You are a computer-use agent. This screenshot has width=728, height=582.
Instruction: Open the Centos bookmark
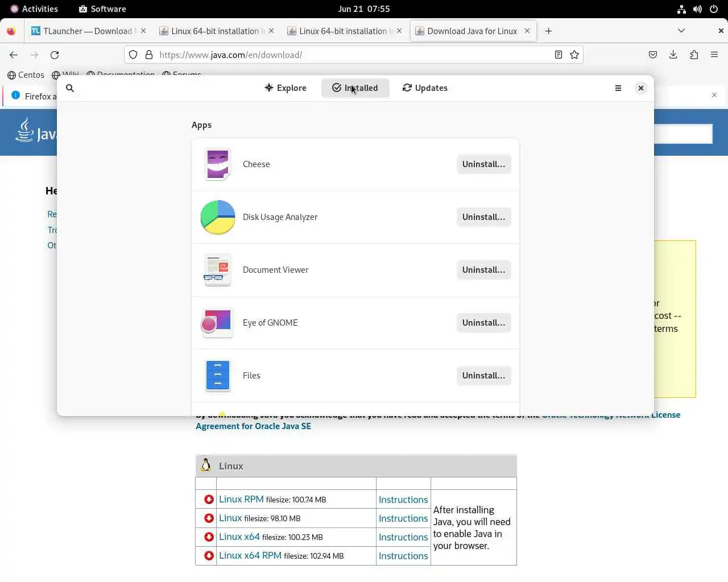click(x=26, y=74)
